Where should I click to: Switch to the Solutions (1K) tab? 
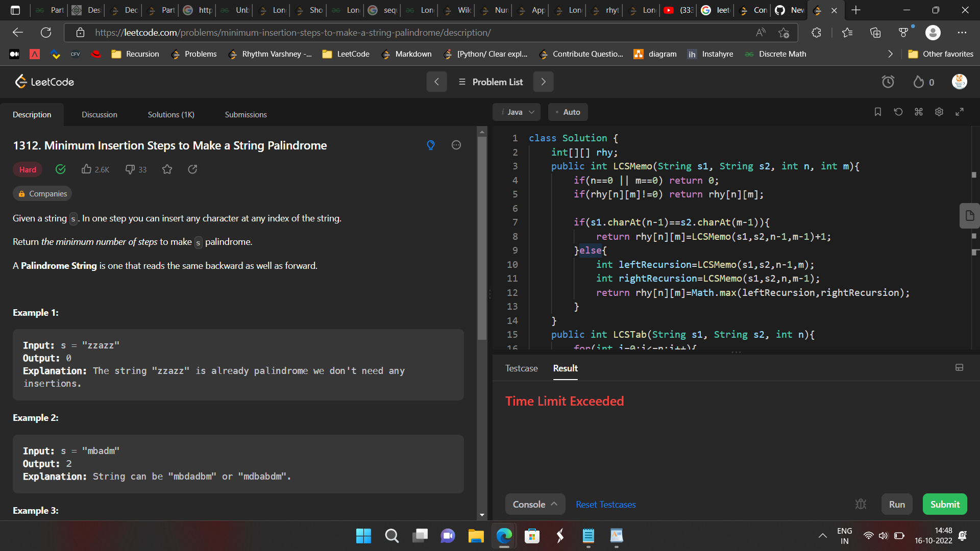point(171,115)
